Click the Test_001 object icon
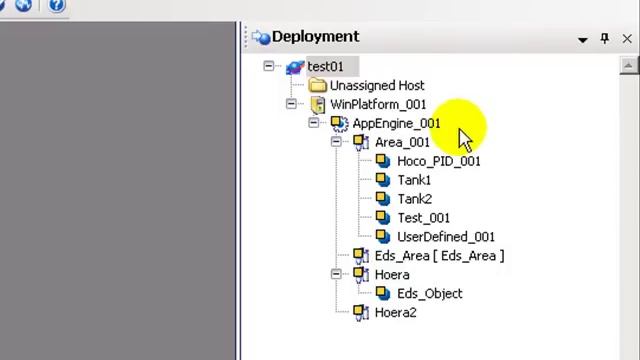This screenshot has height=360, width=640. pos(383,218)
